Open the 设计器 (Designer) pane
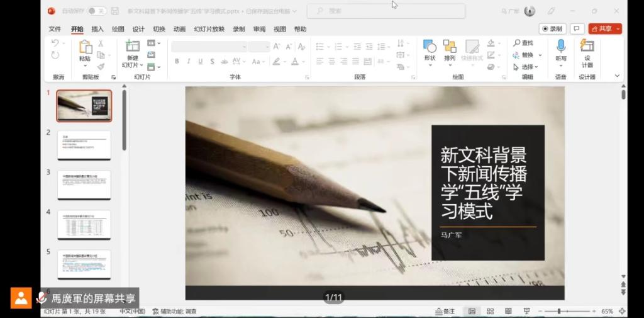The height and width of the screenshot is (318, 644). 587,46
